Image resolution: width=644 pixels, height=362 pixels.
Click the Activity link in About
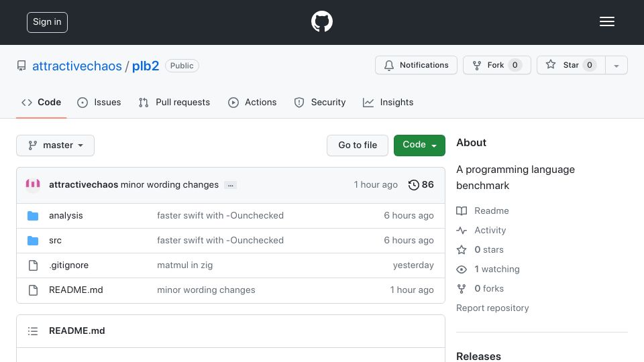(490, 230)
